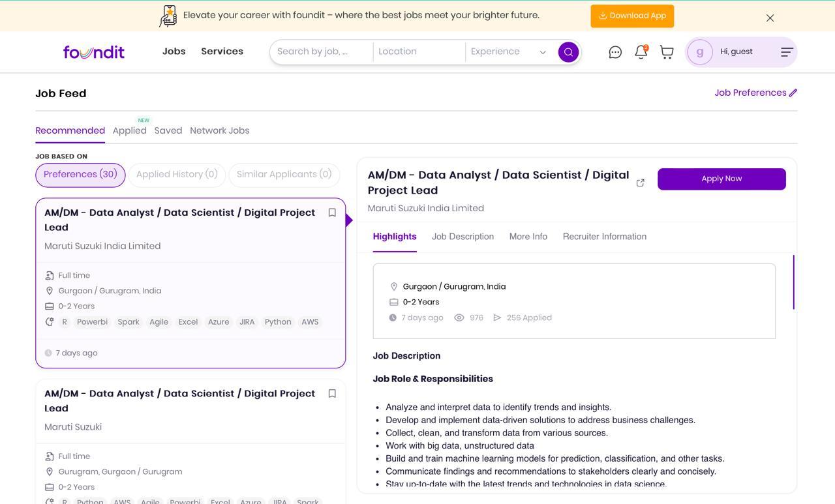
Task: Click the 256 Applied text
Action: coord(529,318)
